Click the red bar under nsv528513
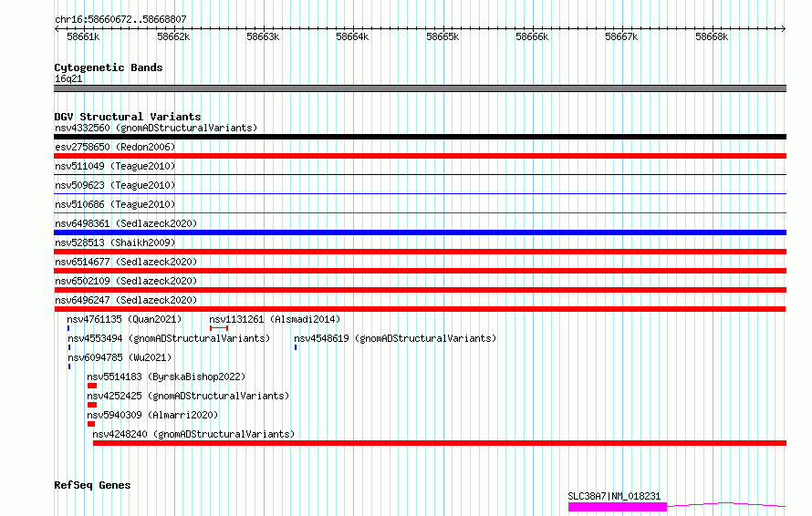This screenshot has width=812, height=516. [x=420, y=252]
